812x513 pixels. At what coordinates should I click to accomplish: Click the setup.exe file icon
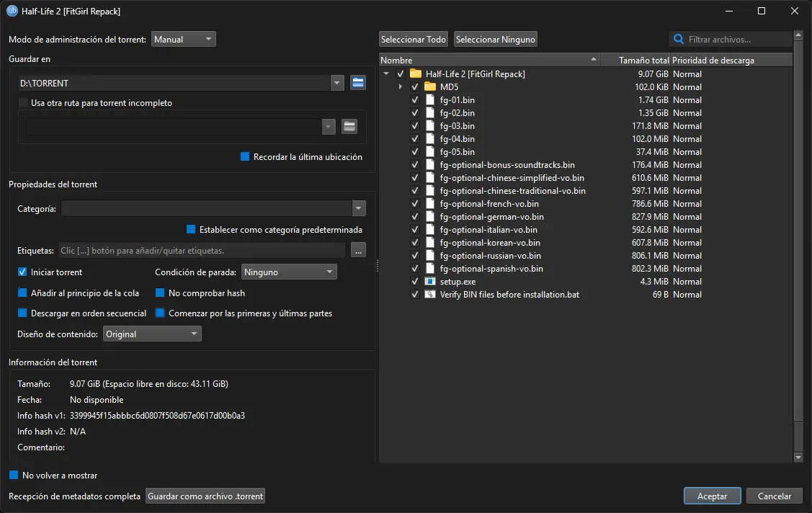pyautogui.click(x=430, y=282)
